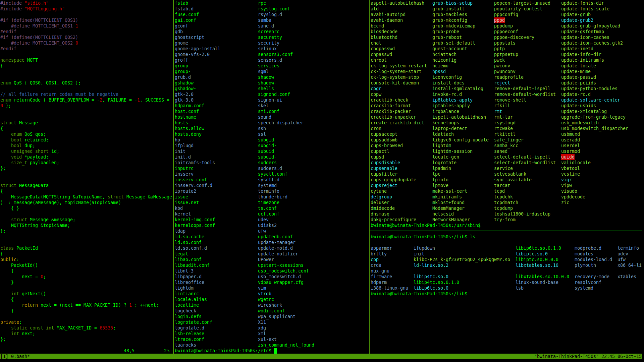Click the /usr/sbin shell prompt line
The width and height of the screenshot is (644, 362).
point(425,225)
